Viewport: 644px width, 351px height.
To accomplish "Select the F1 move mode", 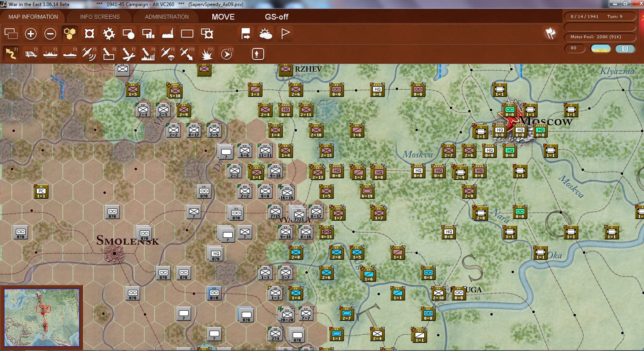I will click(x=11, y=54).
